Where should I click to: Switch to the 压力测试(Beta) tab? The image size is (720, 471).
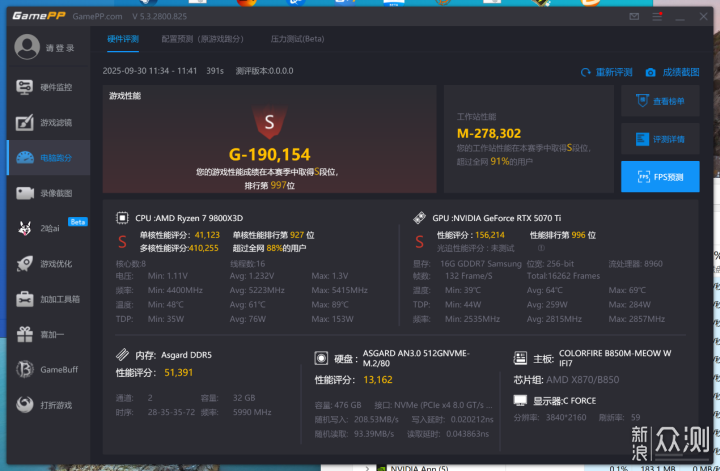click(298, 39)
